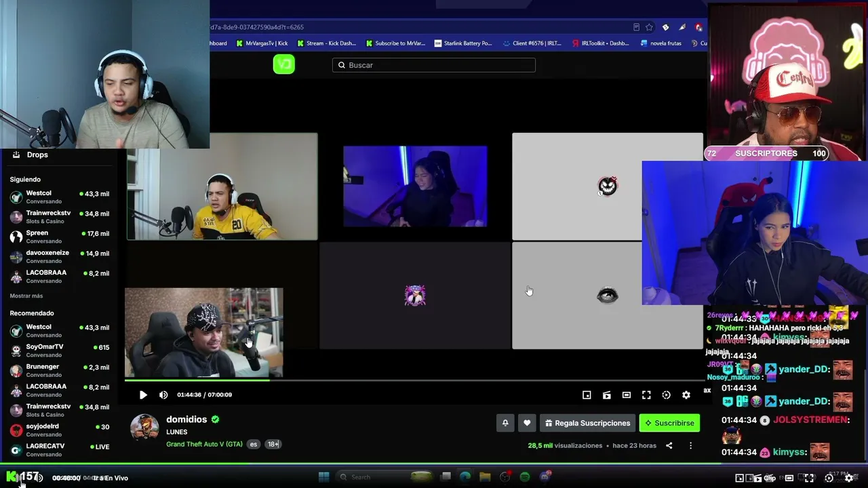Open outer stream player settings gear
This screenshot has width=868, height=488.
849,478
